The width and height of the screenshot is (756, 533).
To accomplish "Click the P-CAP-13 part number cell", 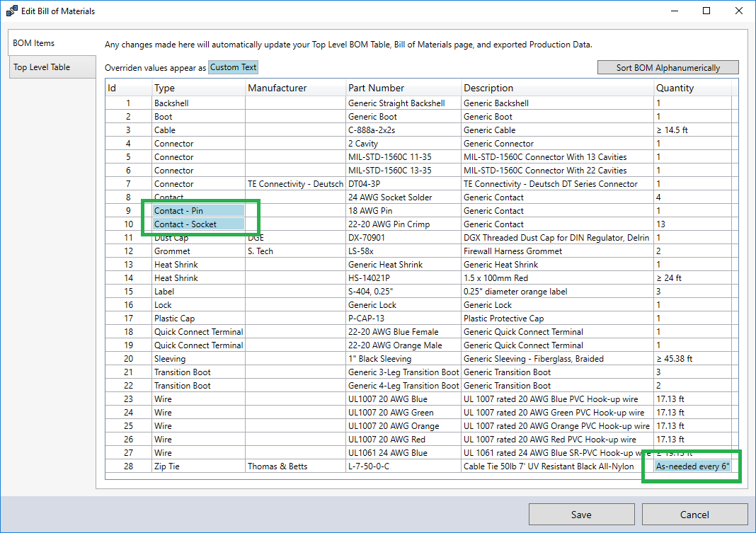I will [403, 319].
